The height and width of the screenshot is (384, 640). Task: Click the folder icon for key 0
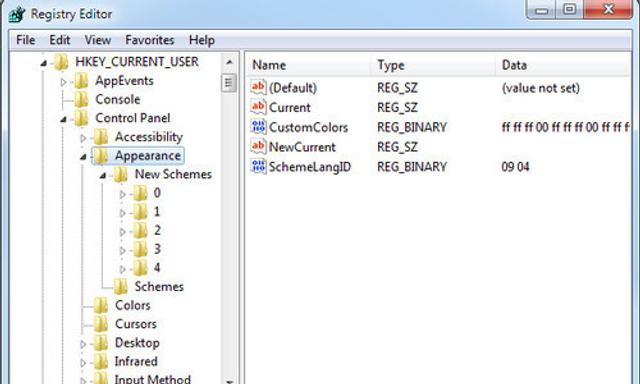[140, 193]
